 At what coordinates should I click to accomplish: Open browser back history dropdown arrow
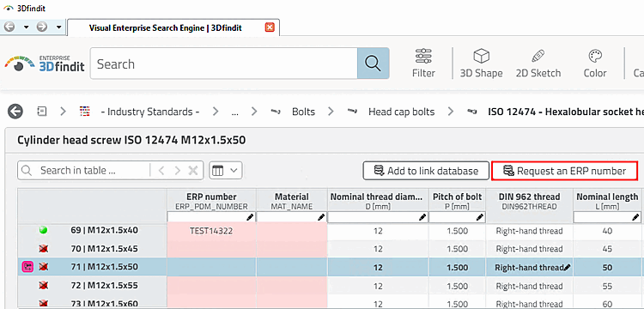27,27
